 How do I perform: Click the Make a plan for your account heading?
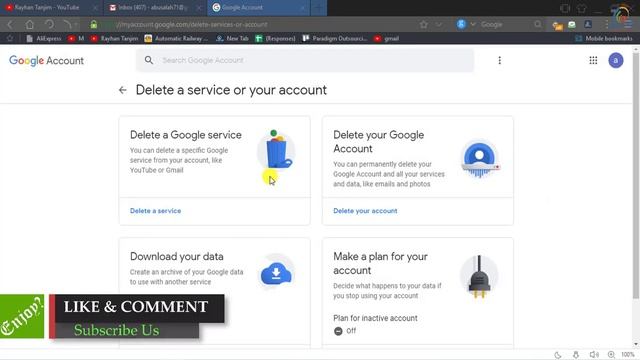pos(380,263)
